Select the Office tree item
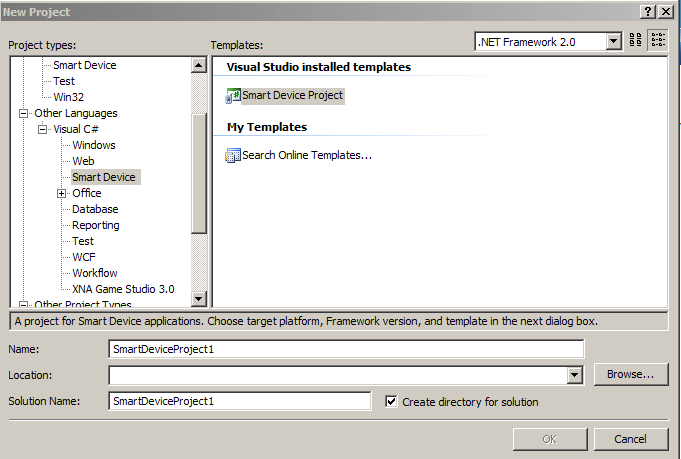This screenshot has width=681, height=459. coord(87,193)
